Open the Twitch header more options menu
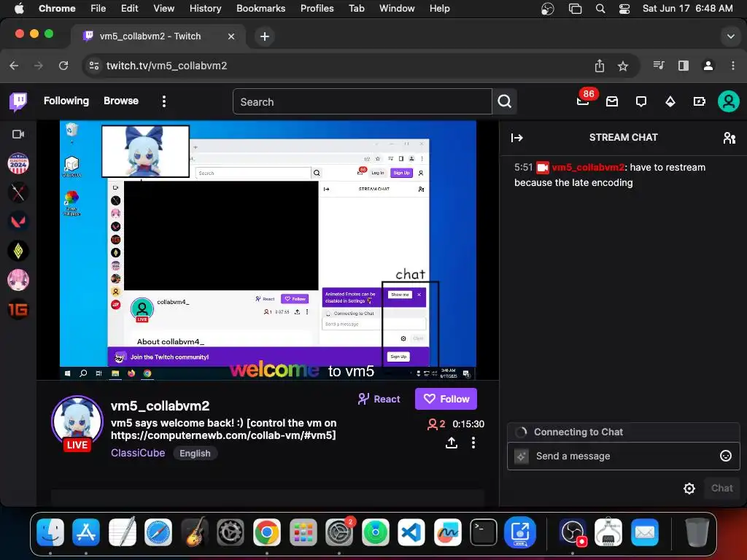Viewport: 747px width, 560px height. 164,101
